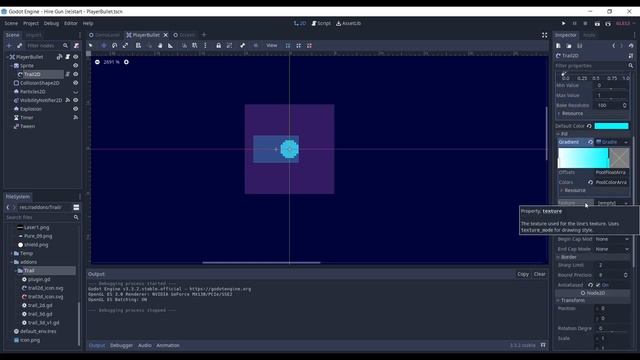
Task: Select the Pan Mode hand tool
Action: 160,45
